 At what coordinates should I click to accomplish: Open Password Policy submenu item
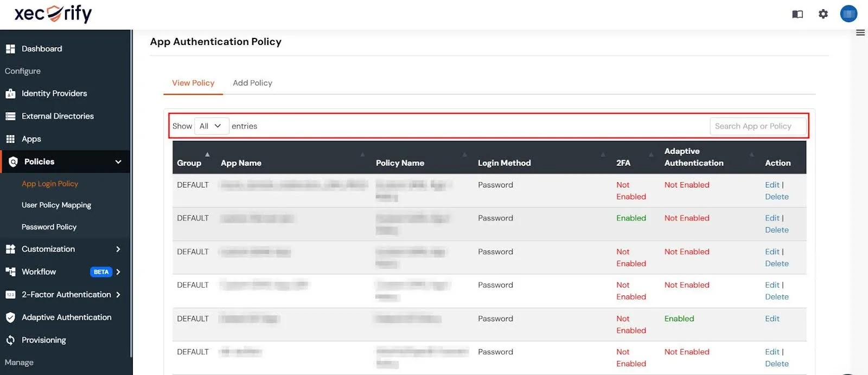[x=49, y=227]
